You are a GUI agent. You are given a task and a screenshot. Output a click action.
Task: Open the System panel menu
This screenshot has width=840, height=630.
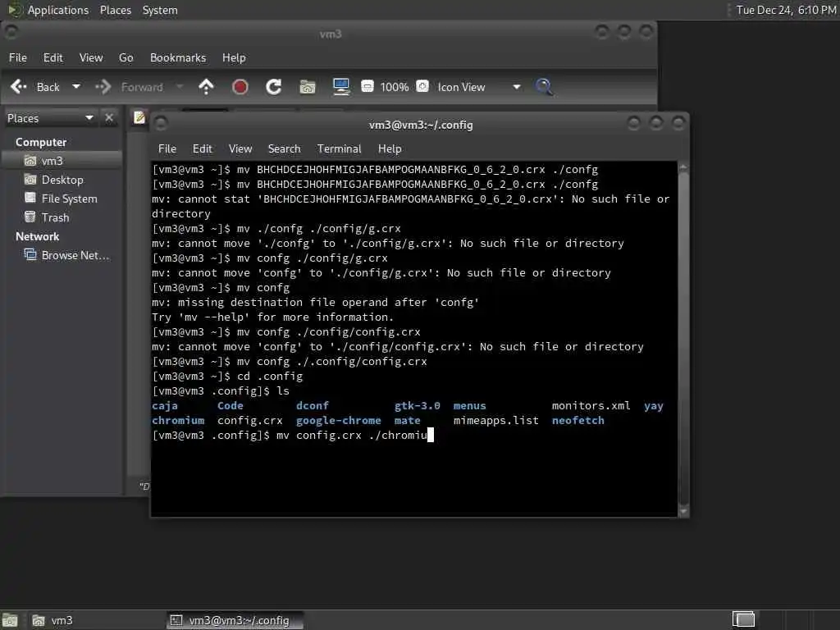[x=160, y=10]
